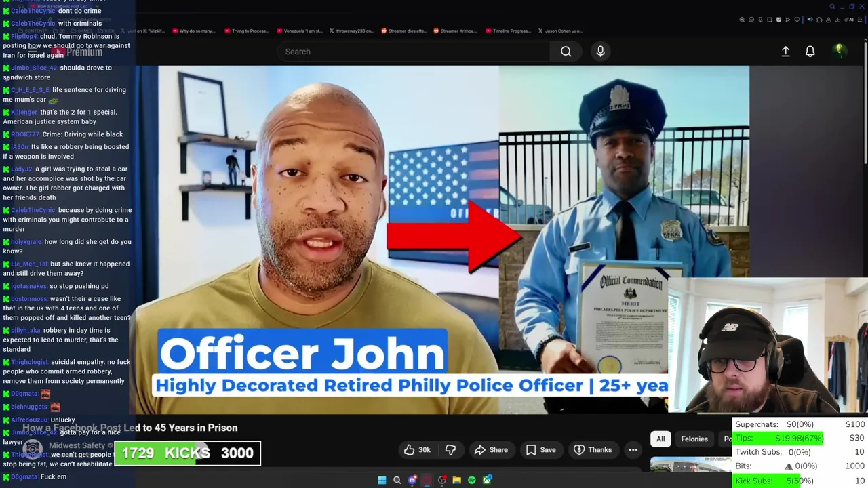Click the YouTube search magnifier button

566,52
